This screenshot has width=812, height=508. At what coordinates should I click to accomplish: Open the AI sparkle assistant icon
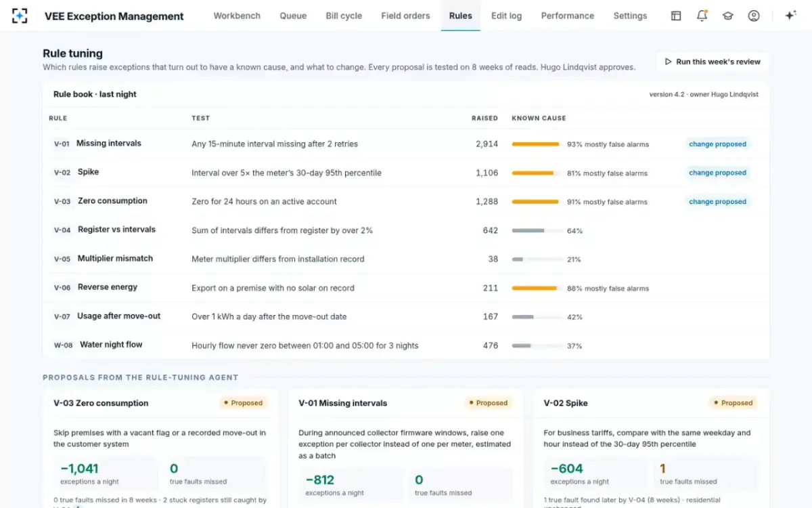pyautogui.click(x=790, y=16)
